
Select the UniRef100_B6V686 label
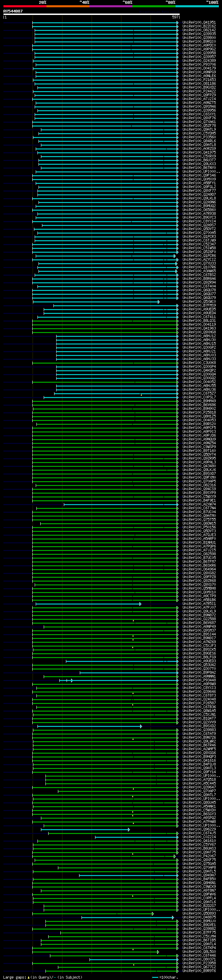click(199, 405)
